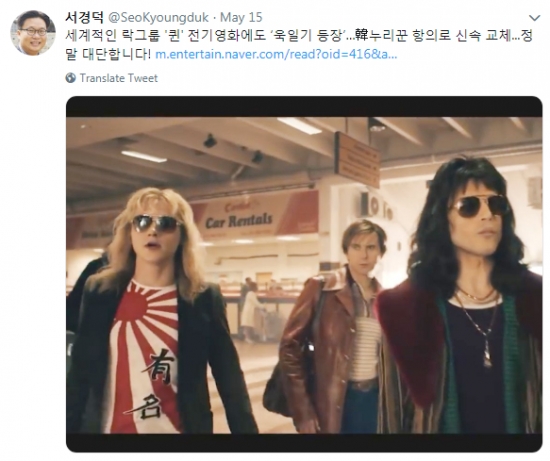Open the tweet options chevron menu
The image size is (550, 461).
point(535,18)
